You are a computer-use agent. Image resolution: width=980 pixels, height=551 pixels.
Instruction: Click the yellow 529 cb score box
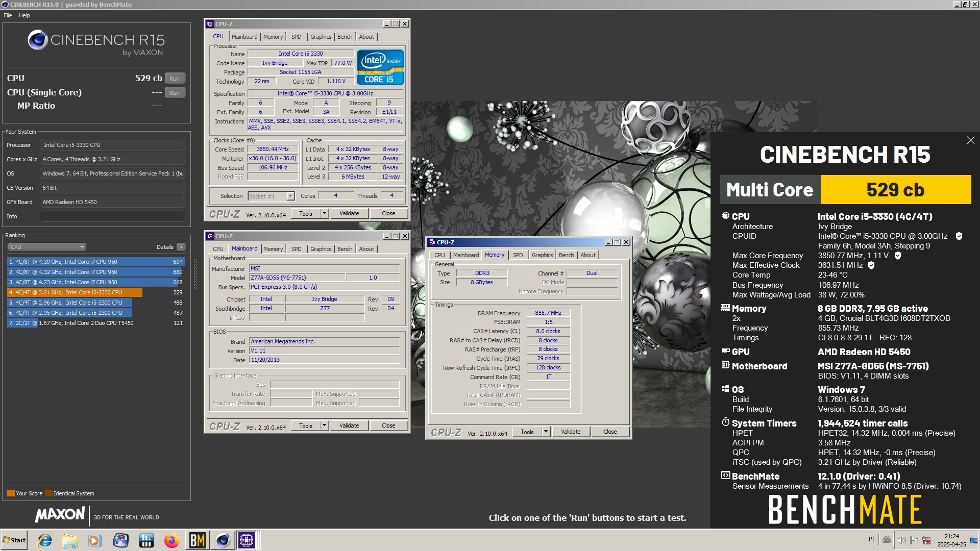point(895,190)
